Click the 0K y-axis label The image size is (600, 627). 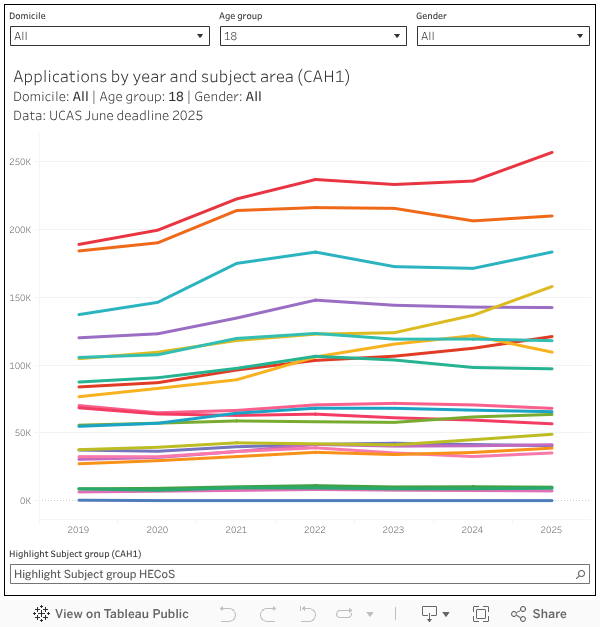coord(25,501)
